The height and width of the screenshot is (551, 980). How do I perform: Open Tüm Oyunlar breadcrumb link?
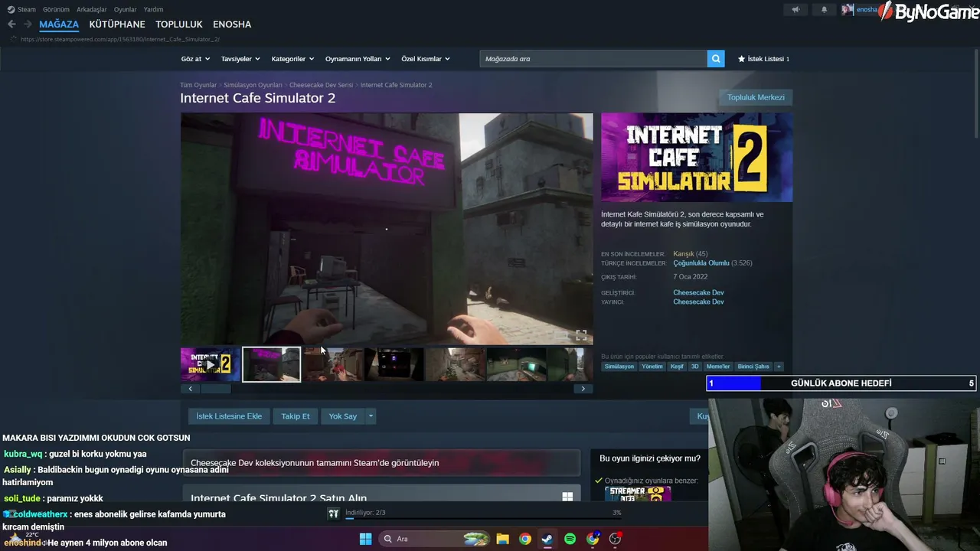(x=198, y=85)
